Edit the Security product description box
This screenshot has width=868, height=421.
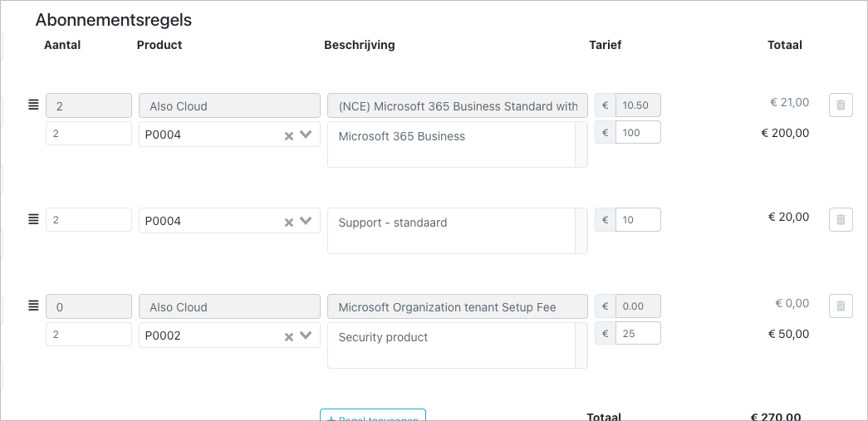pos(457,345)
